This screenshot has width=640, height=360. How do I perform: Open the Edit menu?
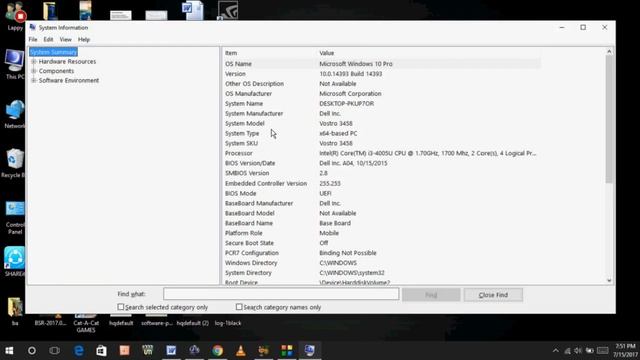click(48, 40)
